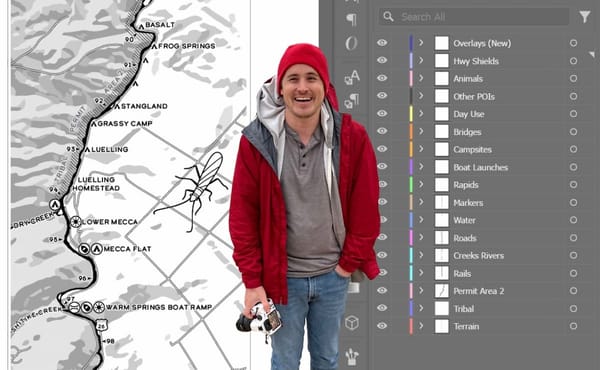The height and width of the screenshot is (370, 600).
Task: Click the target circle for Campsites layer
Action: 573,149
